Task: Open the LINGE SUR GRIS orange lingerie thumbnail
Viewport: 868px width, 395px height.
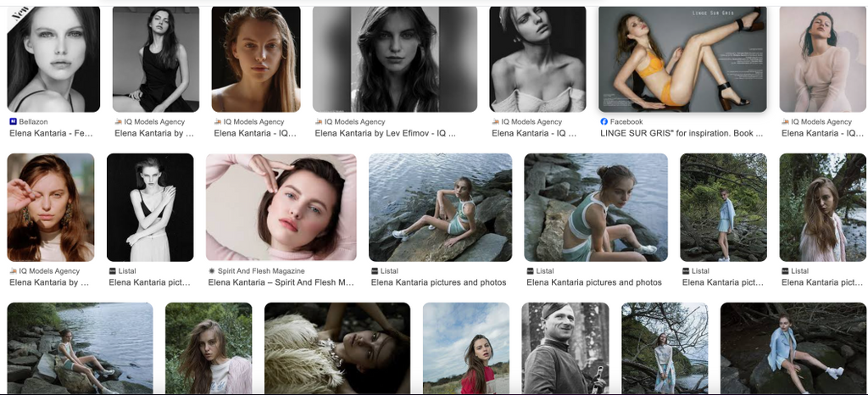Action: coord(682,59)
